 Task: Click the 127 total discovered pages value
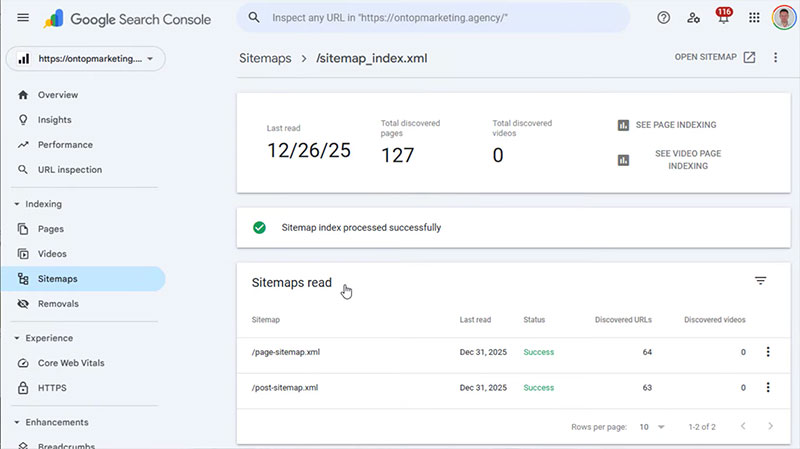click(397, 155)
